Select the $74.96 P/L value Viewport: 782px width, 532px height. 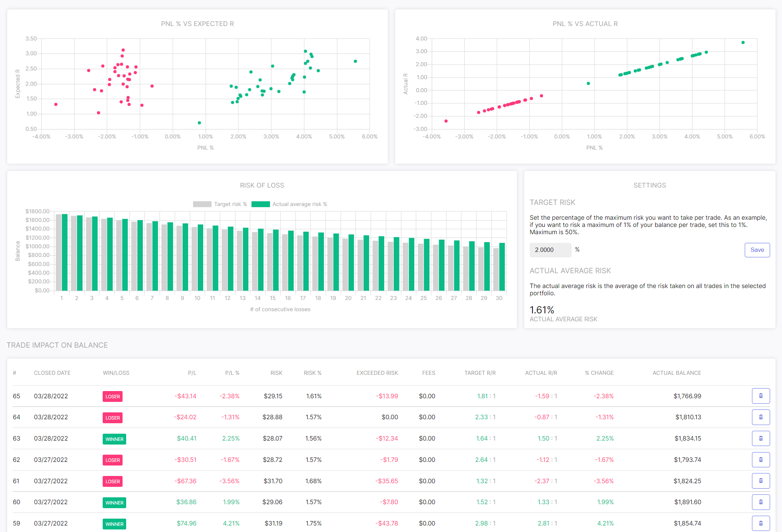[187, 523]
